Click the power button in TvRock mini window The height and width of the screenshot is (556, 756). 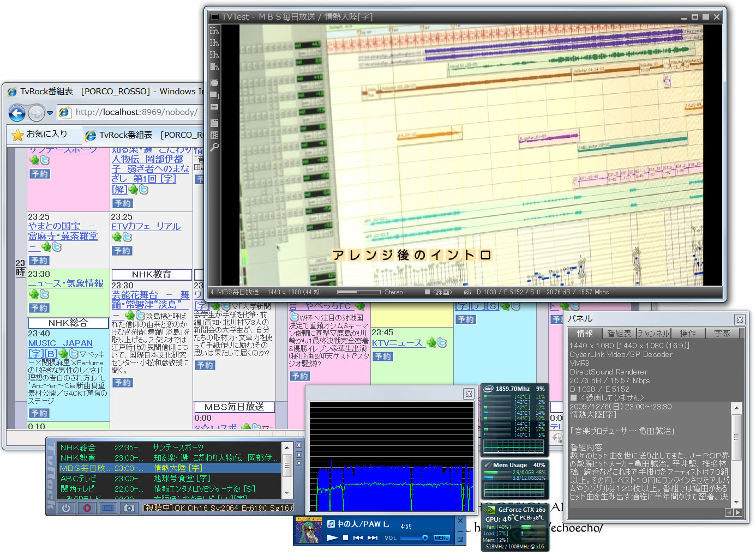pos(66,508)
